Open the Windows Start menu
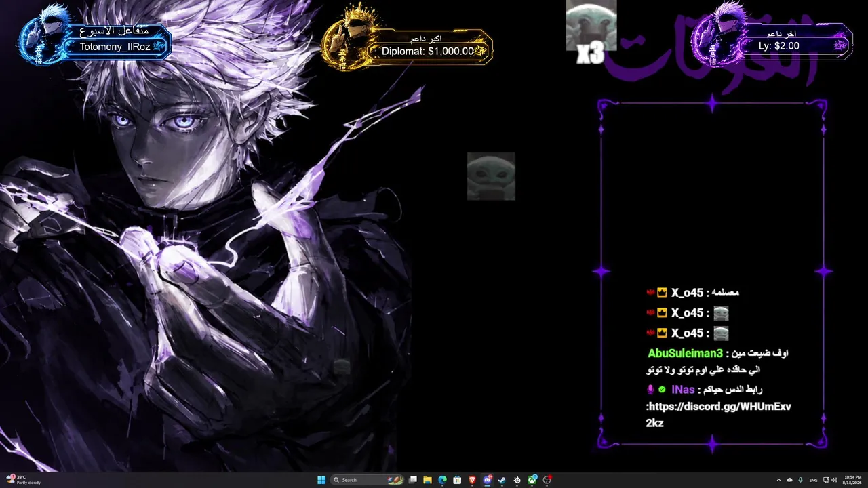The image size is (868, 488). coord(321,480)
